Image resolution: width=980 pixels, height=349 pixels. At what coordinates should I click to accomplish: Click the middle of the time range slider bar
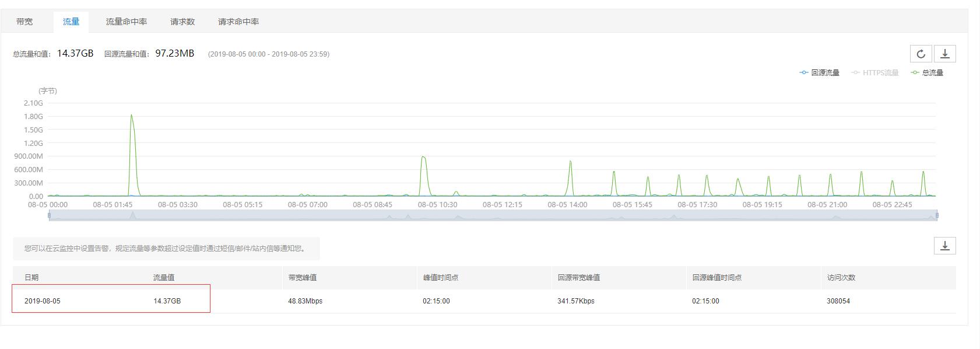pos(493,215)
